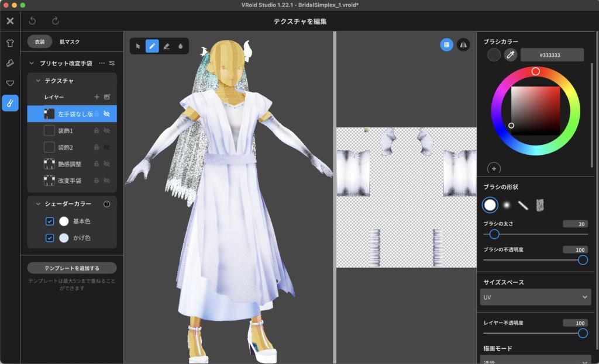Screen dimensions: 599x364
Task: Click the redo arrow icon
Action: click(x=56, y=21)
